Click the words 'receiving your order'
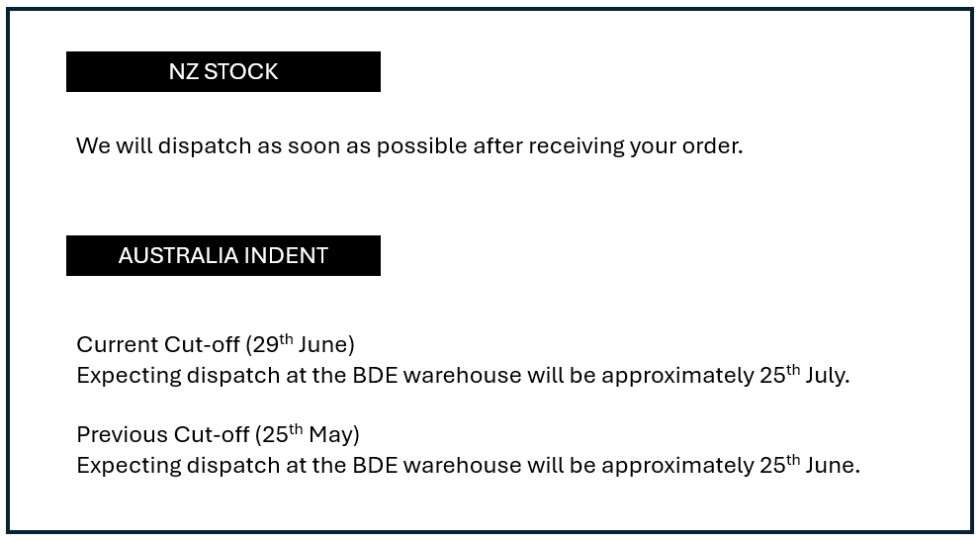Image resolution: width=980 pixels, height=542 pixels. click(635, 145)
